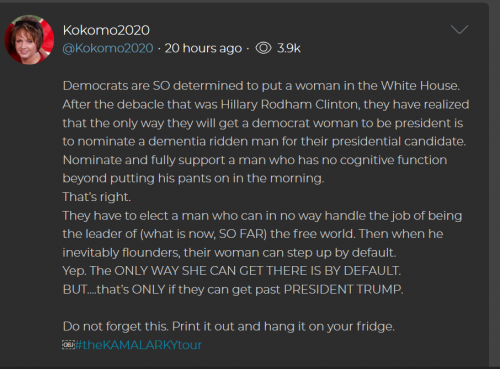Click the 'BUT....that's ONLY if' line

point(233,289)
